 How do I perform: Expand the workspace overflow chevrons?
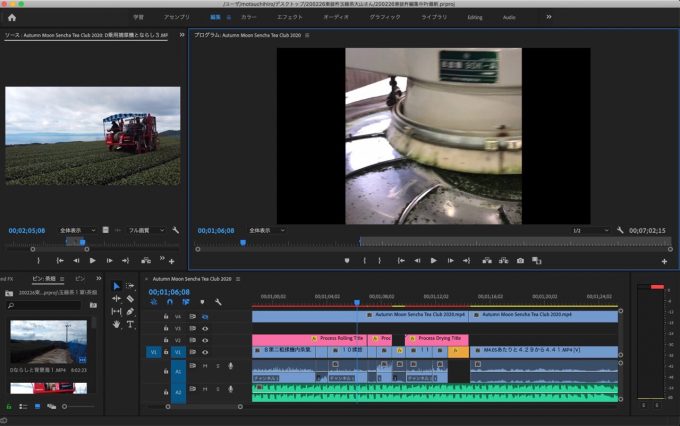548,17
